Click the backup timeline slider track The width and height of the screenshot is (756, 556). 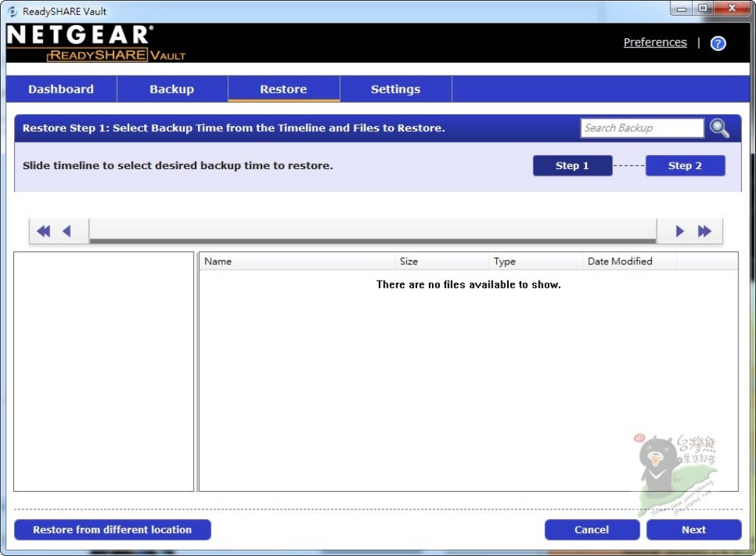[373, 231]
